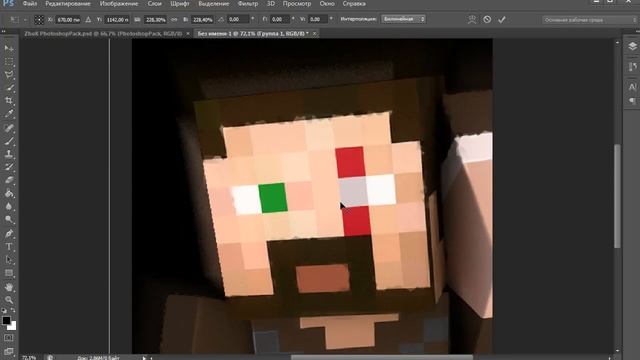Select the Crop tool
Image resolution: width=640 pixels, height=360 pixels.
(9, 100)
